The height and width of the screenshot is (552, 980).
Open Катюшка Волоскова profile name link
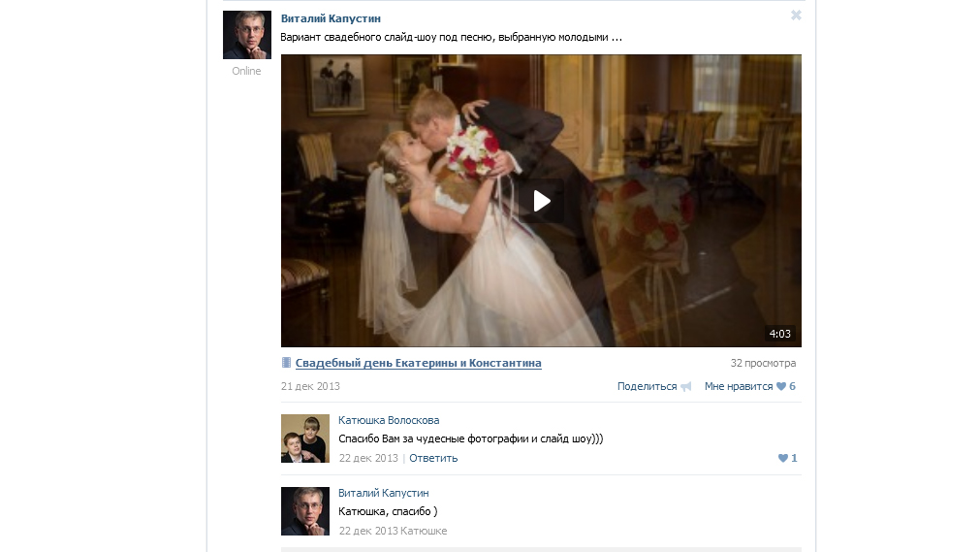click(x=389, y=420)
